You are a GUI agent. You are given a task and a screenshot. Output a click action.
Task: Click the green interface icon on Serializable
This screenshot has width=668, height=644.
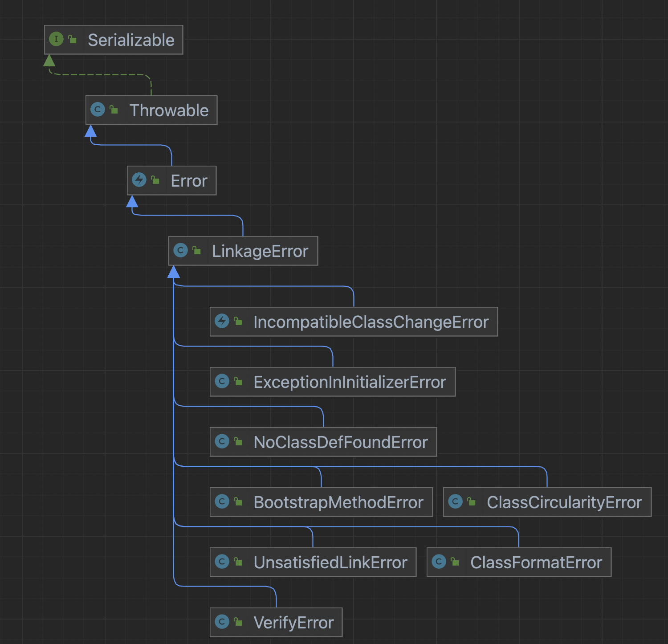56,39
